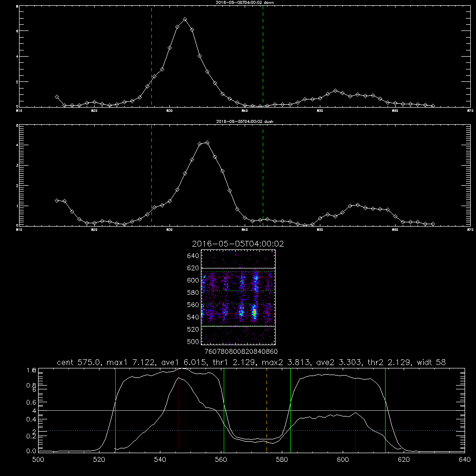Screen dimensions: 476x476
Task: Click the secondary peak marker of the dawn curve
Action: coord(335,91)
